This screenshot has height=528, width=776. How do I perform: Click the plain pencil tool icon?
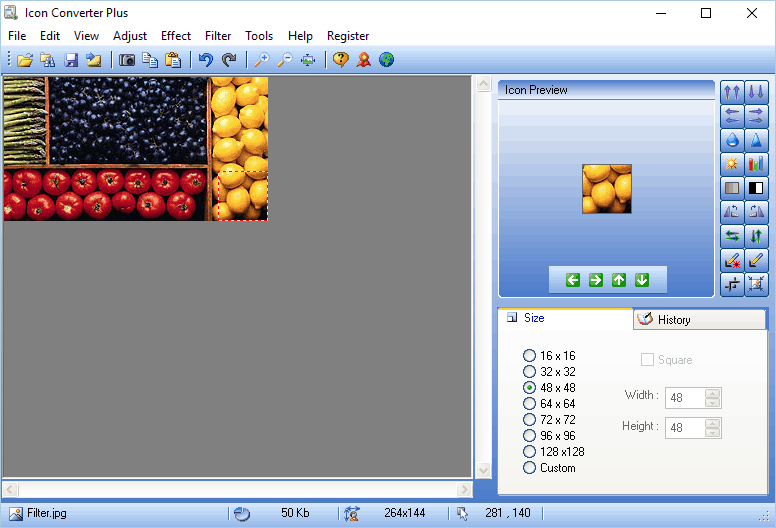[756, 260]
